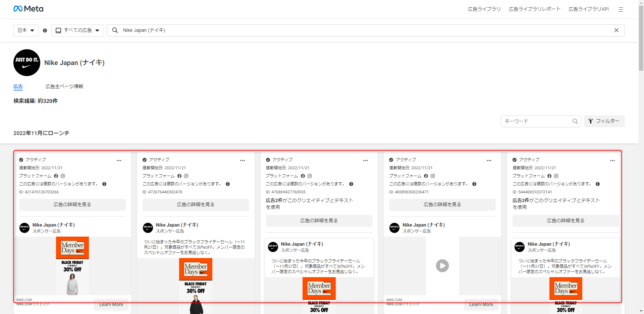
Task: Click the Meta logo in header
Action: click(x=29, y=9)
